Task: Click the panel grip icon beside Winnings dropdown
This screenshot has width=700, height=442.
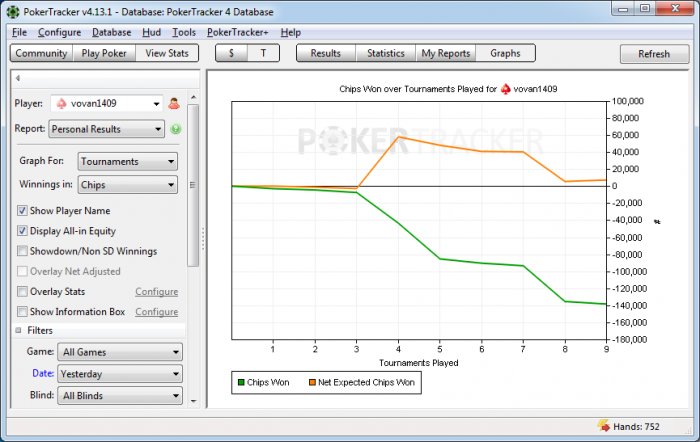Action: (192, 185)
